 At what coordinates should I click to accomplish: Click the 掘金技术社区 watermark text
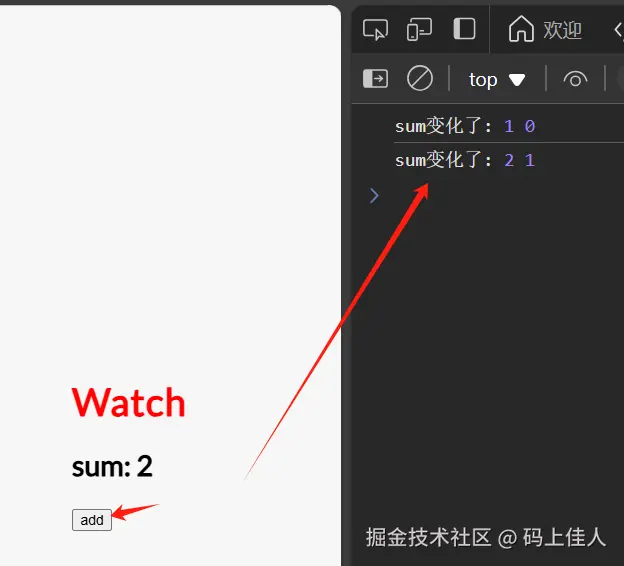point(428,537)
